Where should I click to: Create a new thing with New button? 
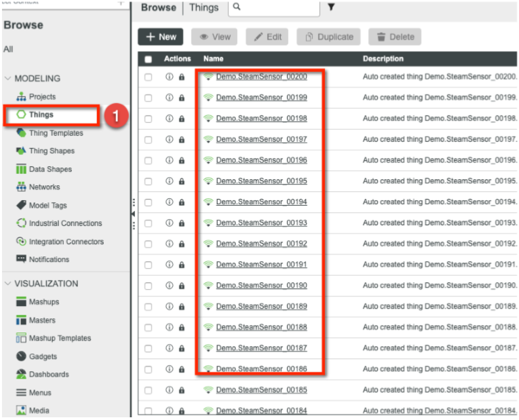pyautogui.click(x=161, y=37)
